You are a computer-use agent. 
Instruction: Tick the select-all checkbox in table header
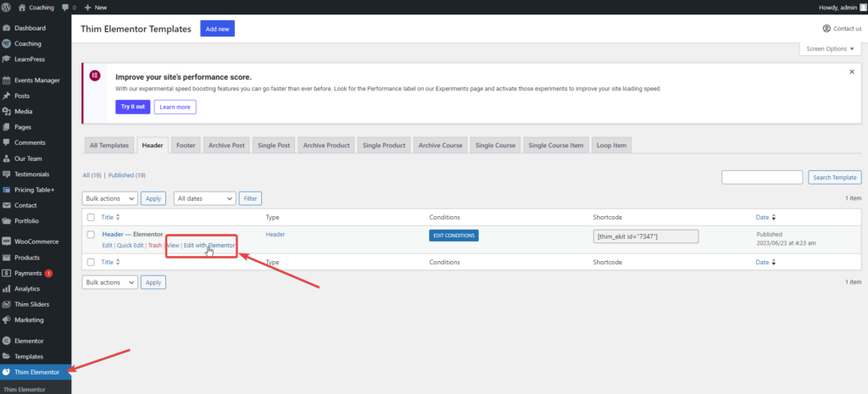(x=91, y=218)
